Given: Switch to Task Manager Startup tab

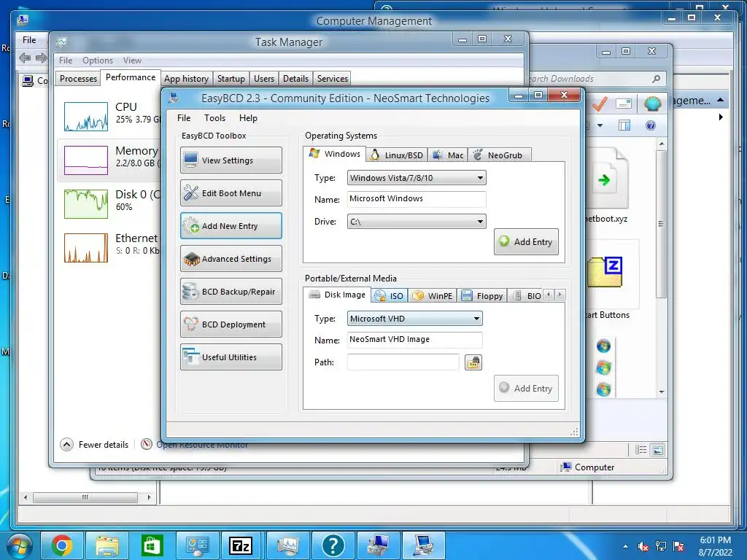Looking at the screenshot, I should coord(231,79).
